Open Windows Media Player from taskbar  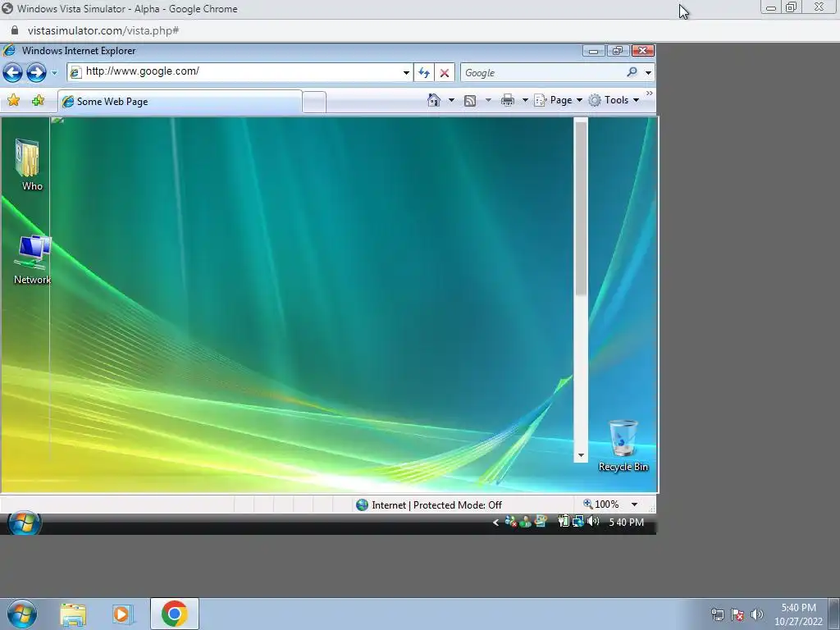click(x=123, y=614)
